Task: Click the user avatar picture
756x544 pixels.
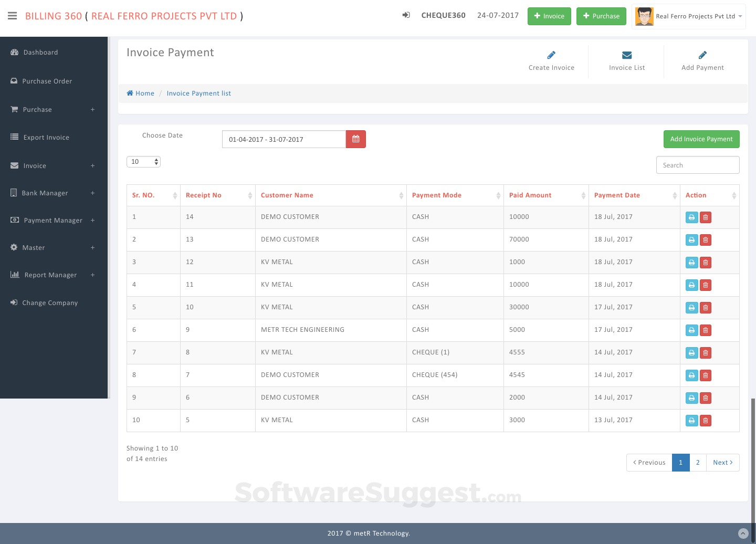Action: pyautogui.click(x=644, y=16)
